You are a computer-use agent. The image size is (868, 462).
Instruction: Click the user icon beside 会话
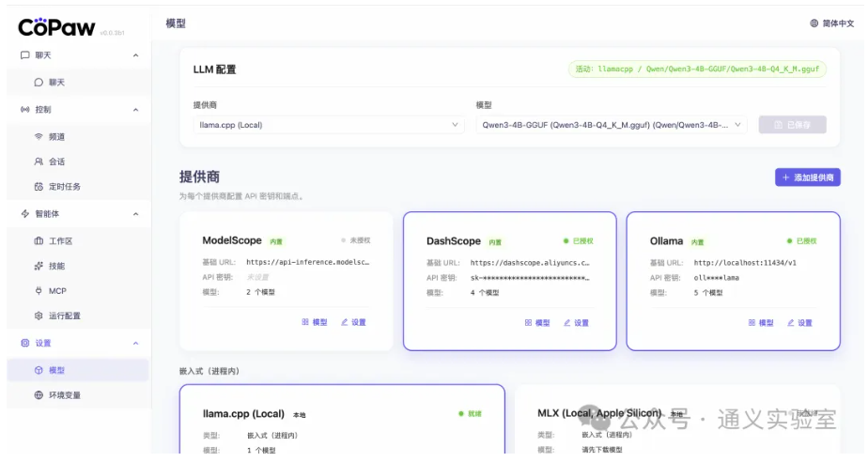click(x=39, y=162)
